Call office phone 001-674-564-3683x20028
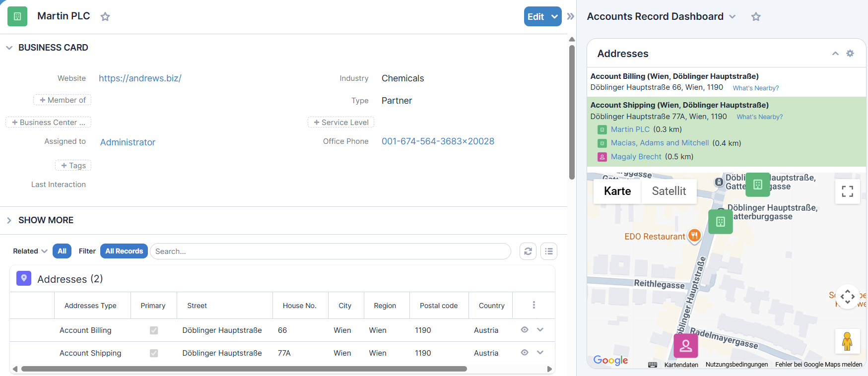The height and width of the screenshot is (376, 868). click(438, 141)
